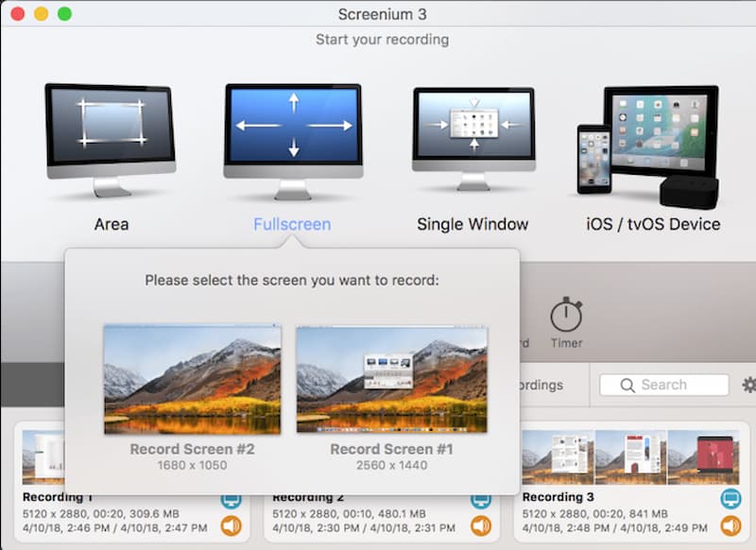Open the Recording 3 red preview thumbnail
Image resolution: width=756 pixels, height=550 pixels.
pos(703,457)
